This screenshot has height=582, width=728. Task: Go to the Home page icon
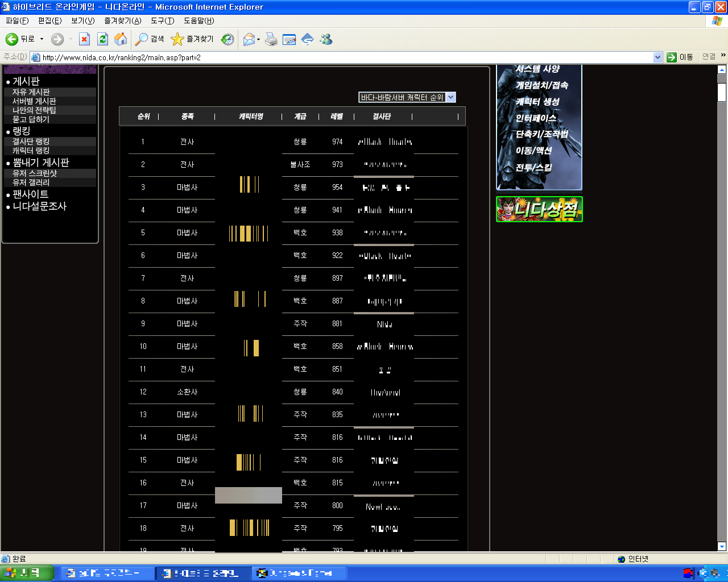tap(121, 39)
